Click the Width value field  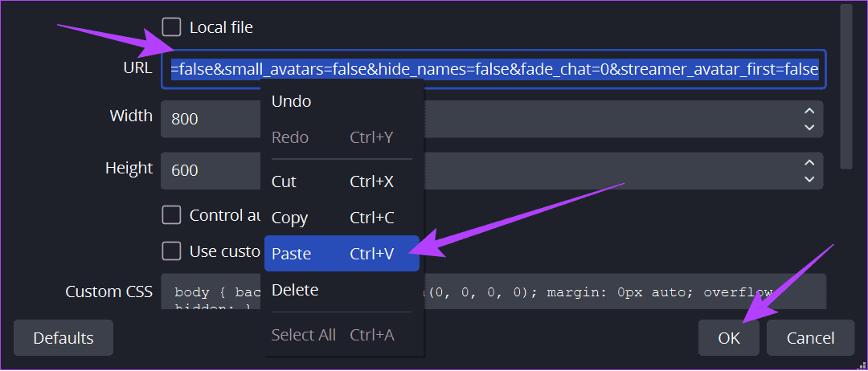[x=209, y=119]
